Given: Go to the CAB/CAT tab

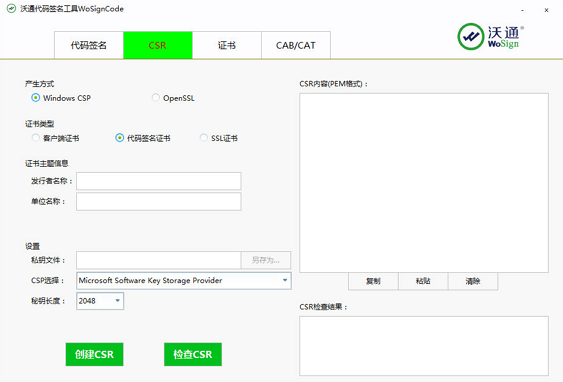Looking at the screenshot, I should click(296, 45).
